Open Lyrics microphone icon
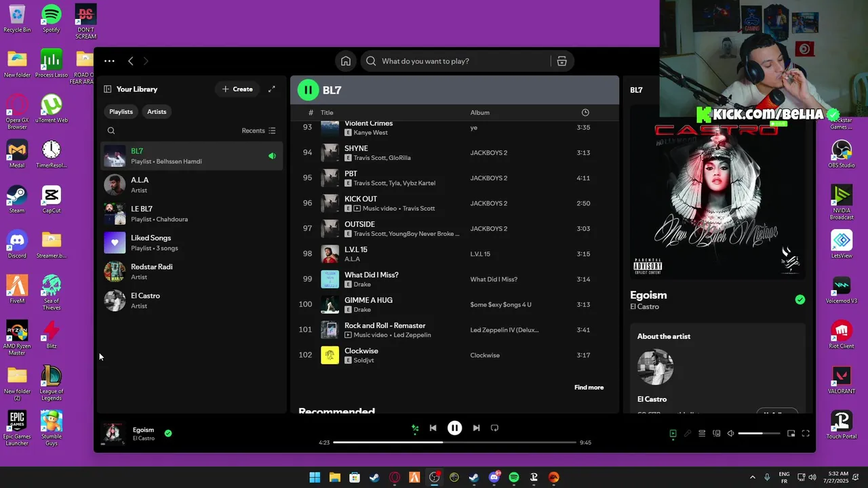This screenshot has height=488, width=868. pyautogui.click(x=687, y=434)
